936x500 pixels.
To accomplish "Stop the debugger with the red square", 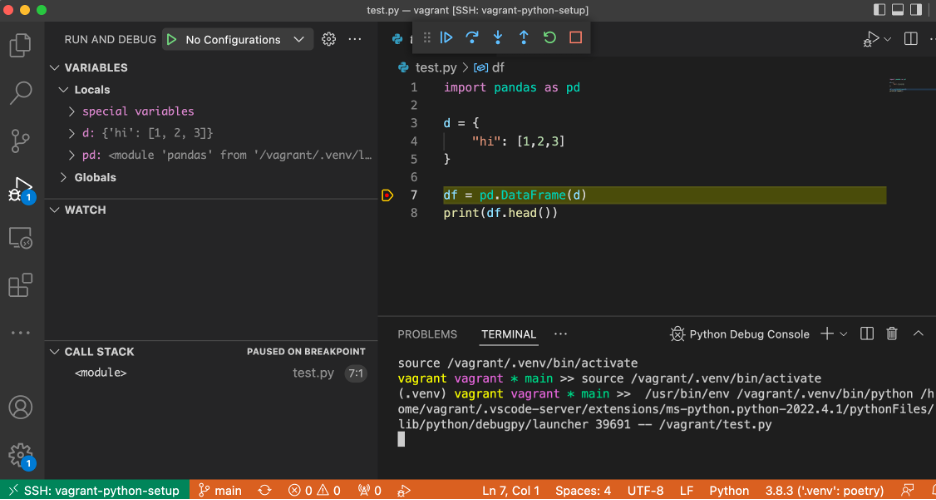I will (x=575, y=38).
